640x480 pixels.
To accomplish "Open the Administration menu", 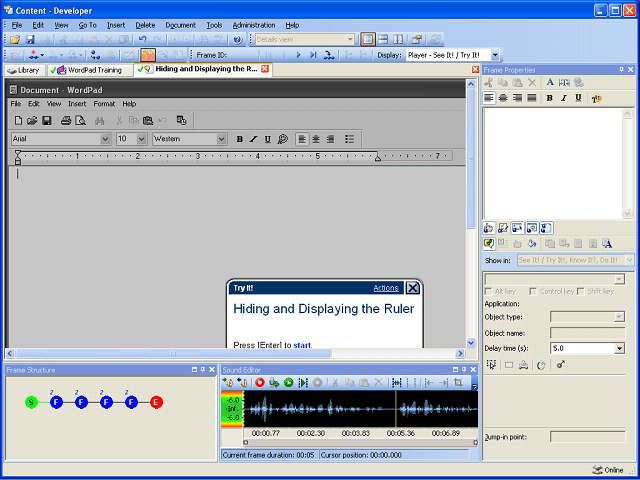I will (x=253, y=24).
